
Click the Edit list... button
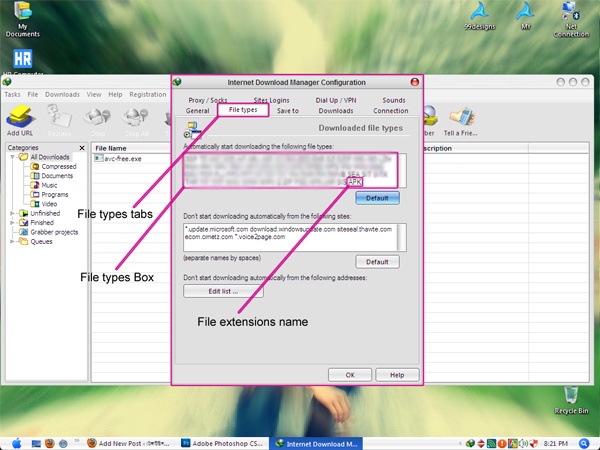pos(223,291)
